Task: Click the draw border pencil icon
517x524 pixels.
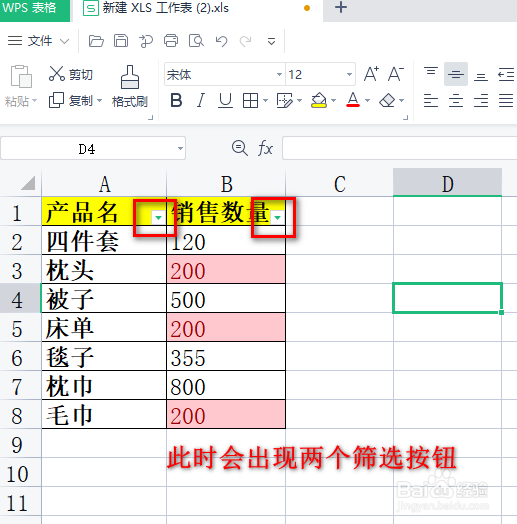Action: 285,100
